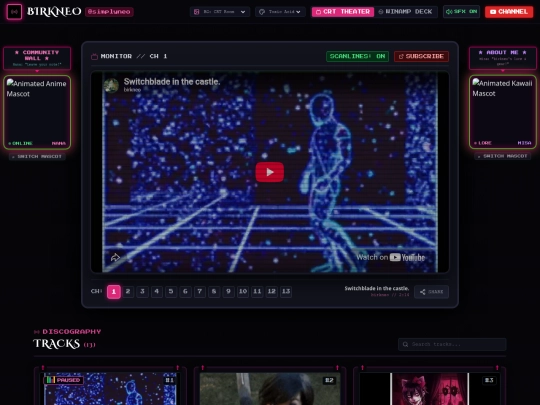Screen dimensions: 540x405
Task: Select channel 5
Action: click(x=171, y=292)
